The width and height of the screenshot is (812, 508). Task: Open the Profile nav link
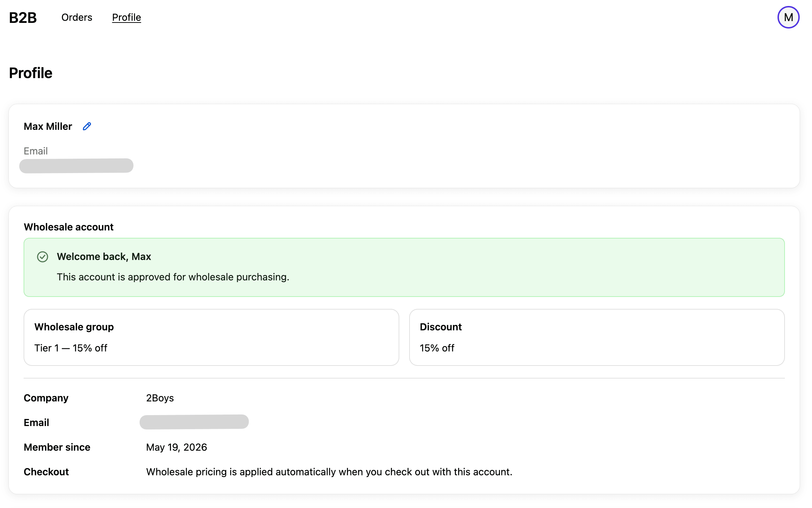coord(127,18)
